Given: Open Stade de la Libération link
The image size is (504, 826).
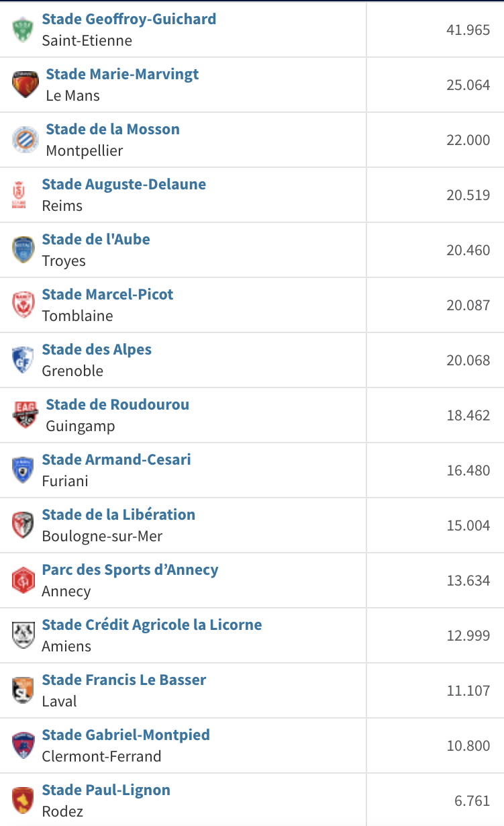Looking at the screenshot, I should point(118,514).
